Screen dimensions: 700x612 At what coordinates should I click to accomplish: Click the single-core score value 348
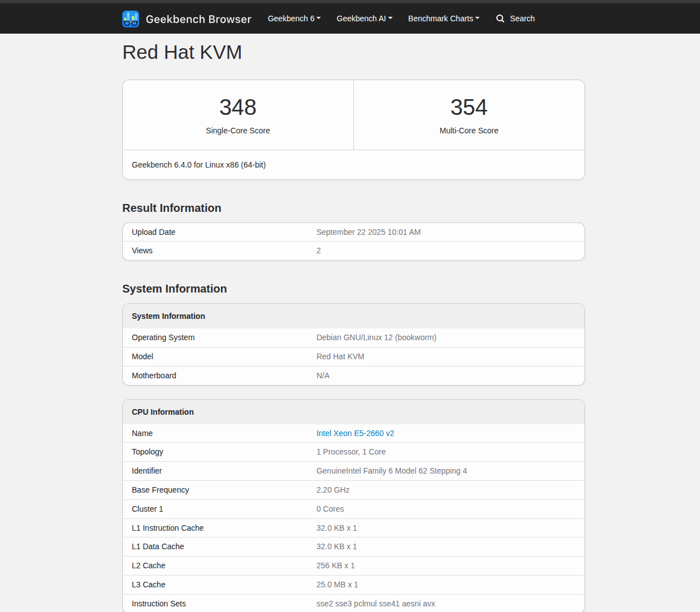point(238,107)
